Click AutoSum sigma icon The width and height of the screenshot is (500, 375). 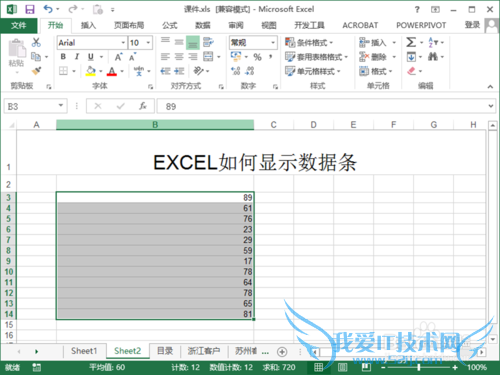coord(411,42)
